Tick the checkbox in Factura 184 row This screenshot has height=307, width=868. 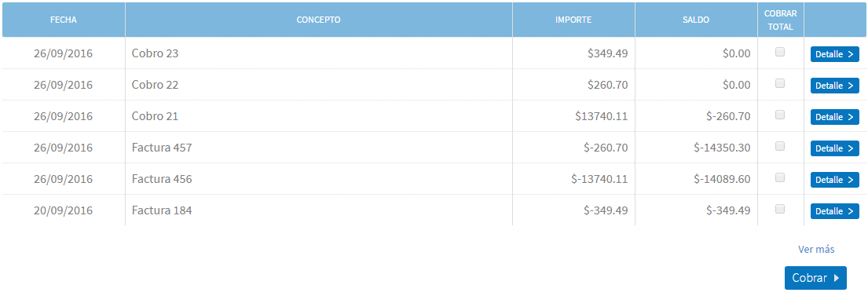click(x=780, y=209)
